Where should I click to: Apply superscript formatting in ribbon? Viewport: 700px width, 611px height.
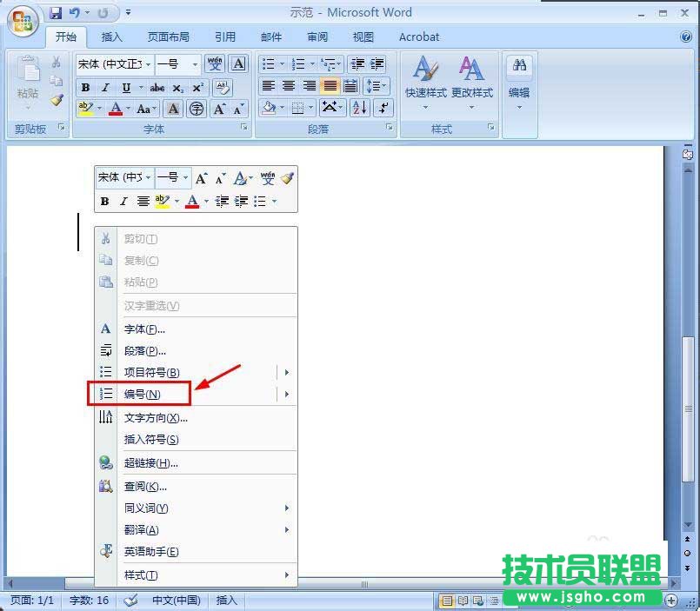click(197, 88)
